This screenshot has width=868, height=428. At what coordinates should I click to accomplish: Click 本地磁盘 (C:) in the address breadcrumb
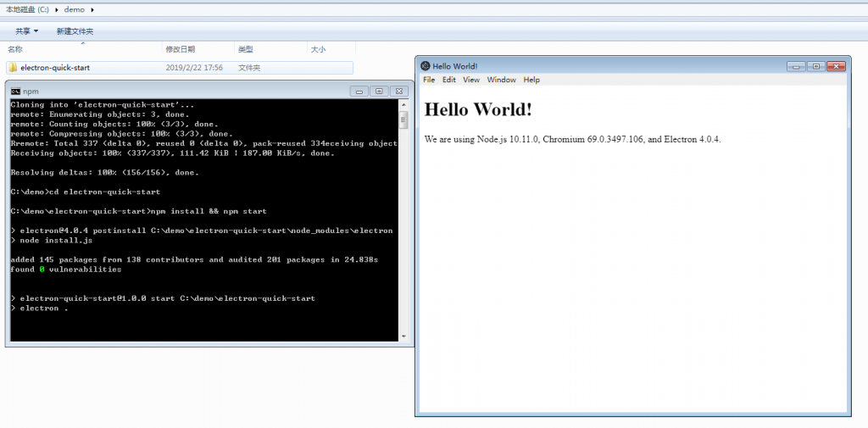tap(28, 9)
